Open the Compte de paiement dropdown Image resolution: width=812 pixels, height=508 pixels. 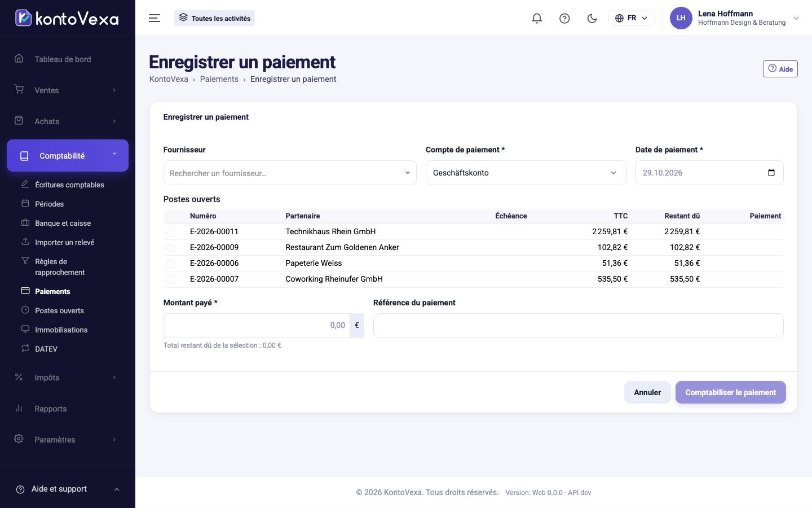pyautogui.click(x=526, y=173)
